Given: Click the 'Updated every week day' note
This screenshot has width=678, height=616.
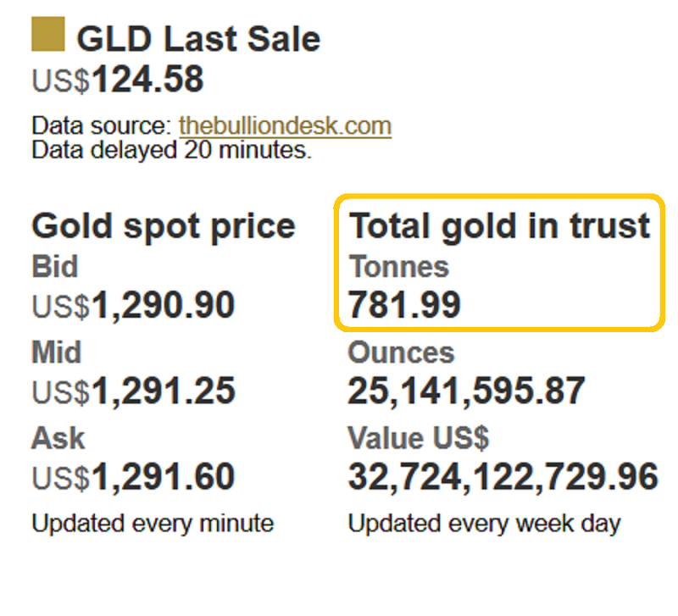Looking at the screenshot, I should coord(484,523).
